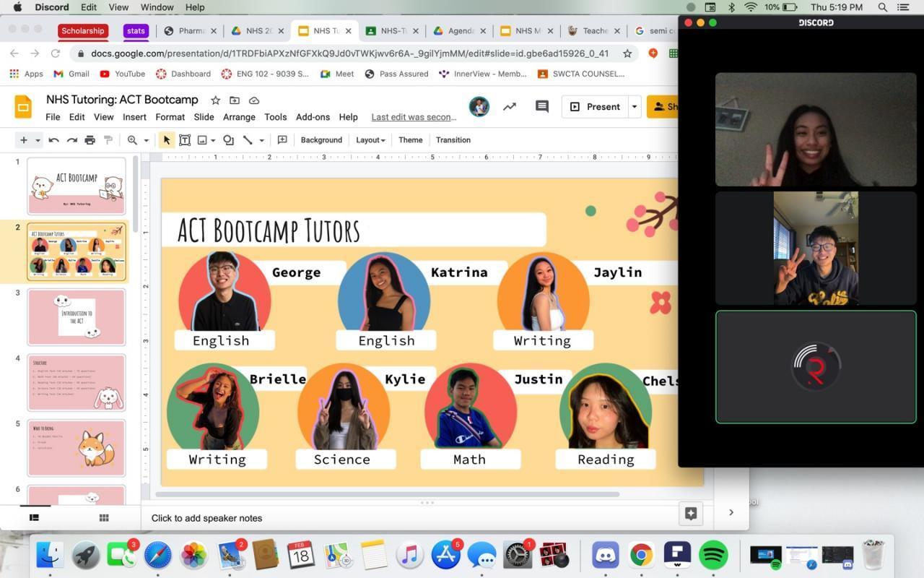Open the activity dashboard trend icon
The height and width of the screenshot is (578, 924).
point(510,107)
